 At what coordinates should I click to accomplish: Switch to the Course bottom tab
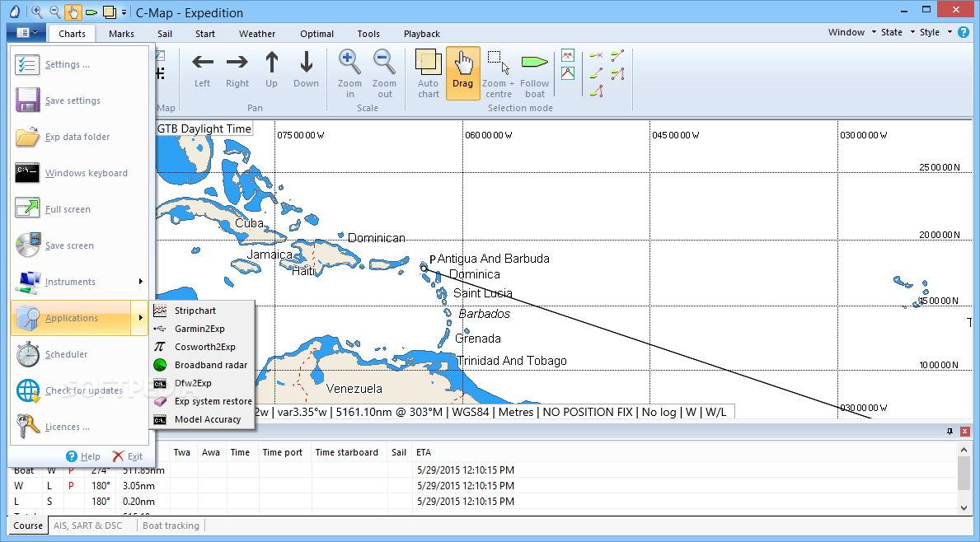[x=28, y=526]
